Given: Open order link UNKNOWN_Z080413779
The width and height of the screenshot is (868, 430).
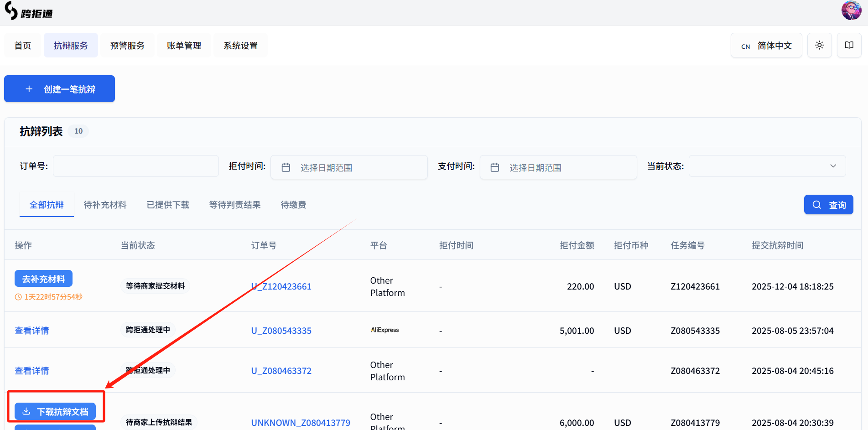Looking at the screenshot, I should click(x=301, y=423).
